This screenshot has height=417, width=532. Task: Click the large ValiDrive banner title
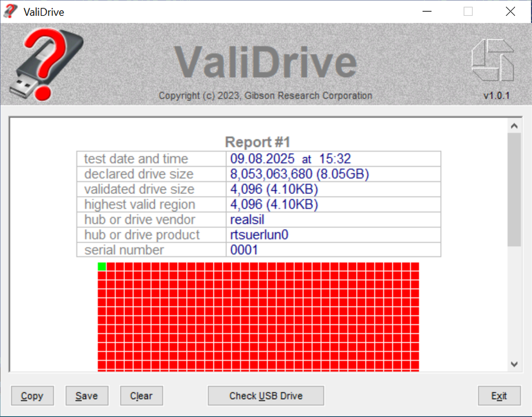point(265,62)
